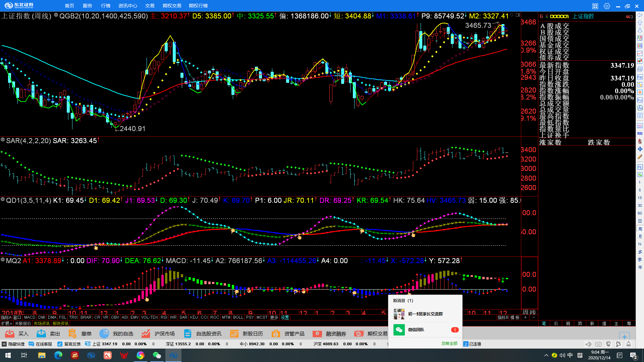This screenshot has width=644, height=362.
Task: Open 撤单 cancel order icon
Action: (x=72, y=334)
